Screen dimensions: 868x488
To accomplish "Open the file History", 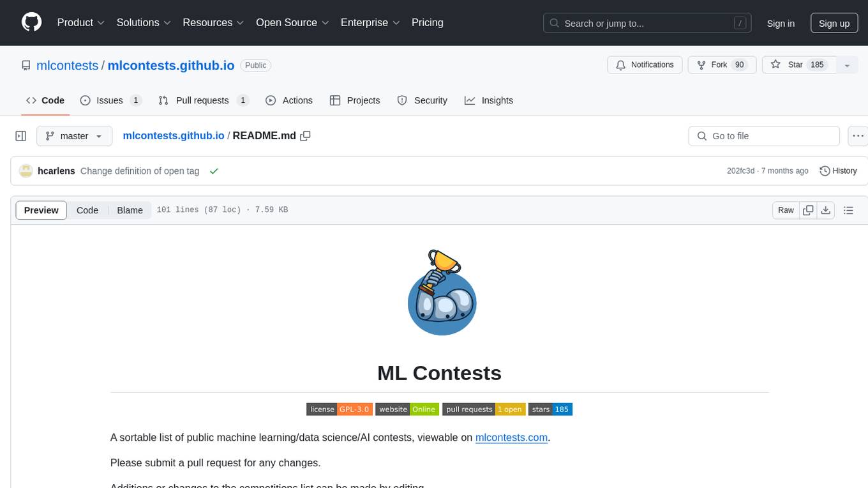I will point(838,171).
